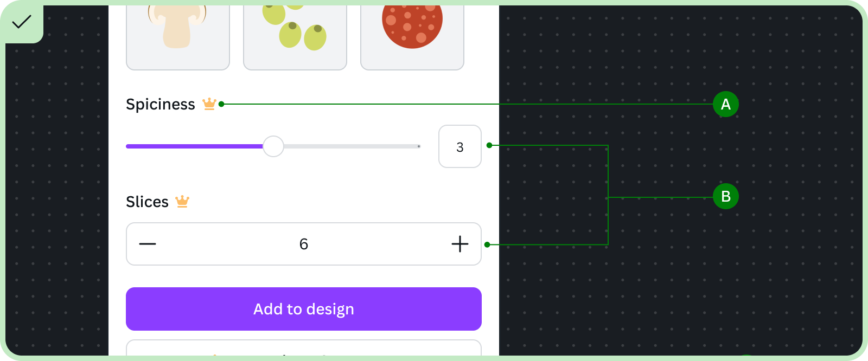
Task: Click the Spiciness number field showing 3
Action: tap(460, 146)
